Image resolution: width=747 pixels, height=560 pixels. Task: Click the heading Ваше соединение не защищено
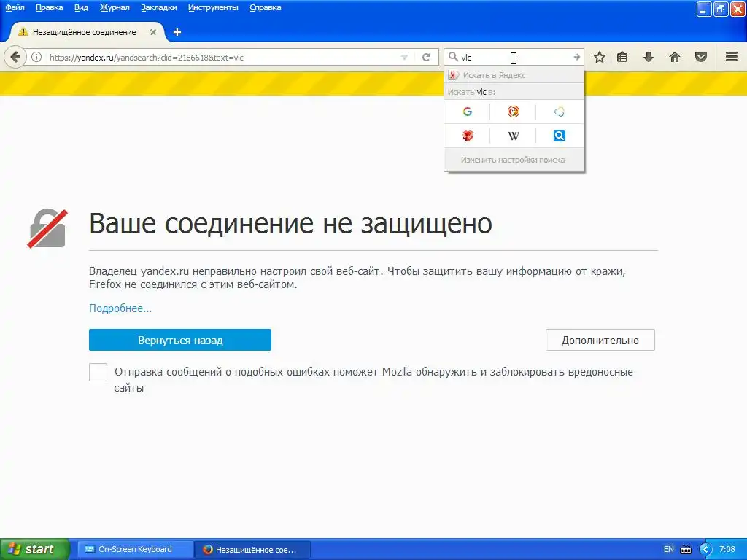(290, 223)
